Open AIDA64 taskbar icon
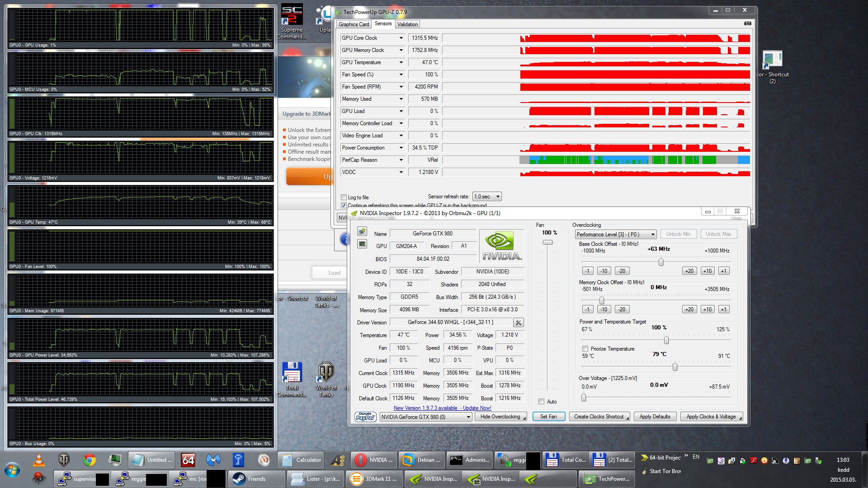The height and width of the screenshot is (488, 868). point(188,460)
